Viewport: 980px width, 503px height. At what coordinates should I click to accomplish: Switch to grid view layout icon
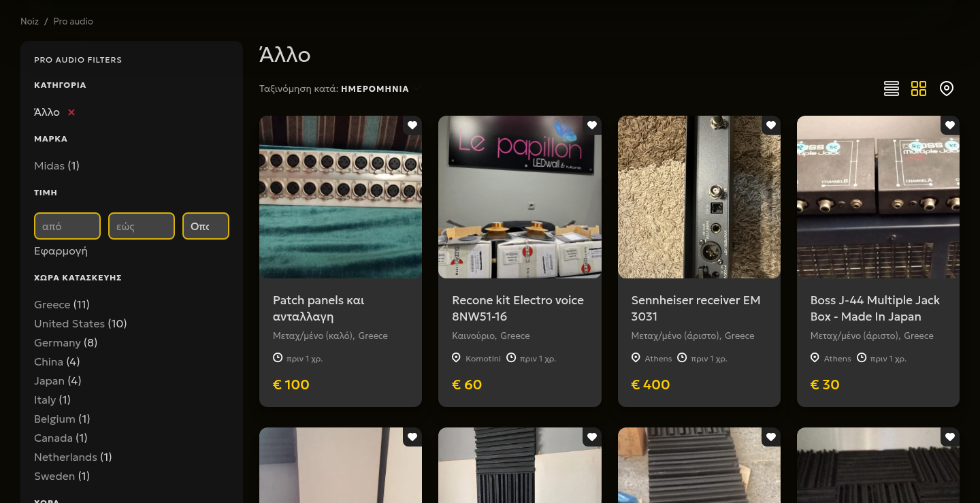[x=919, y=88]
